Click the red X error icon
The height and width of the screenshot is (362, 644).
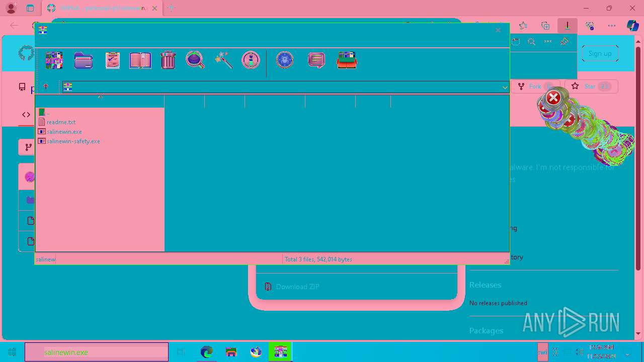pyautogui.click(x=553, y=98)
